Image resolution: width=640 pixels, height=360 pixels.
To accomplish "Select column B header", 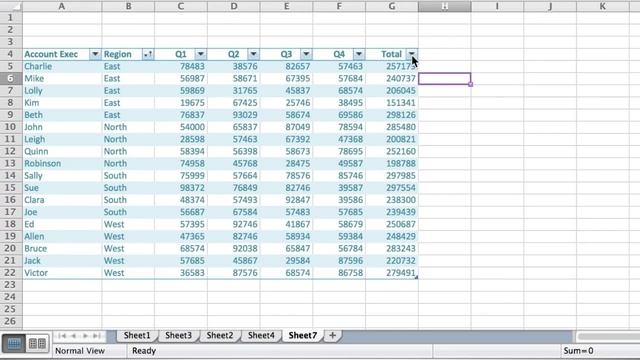I will pos(128,6).
